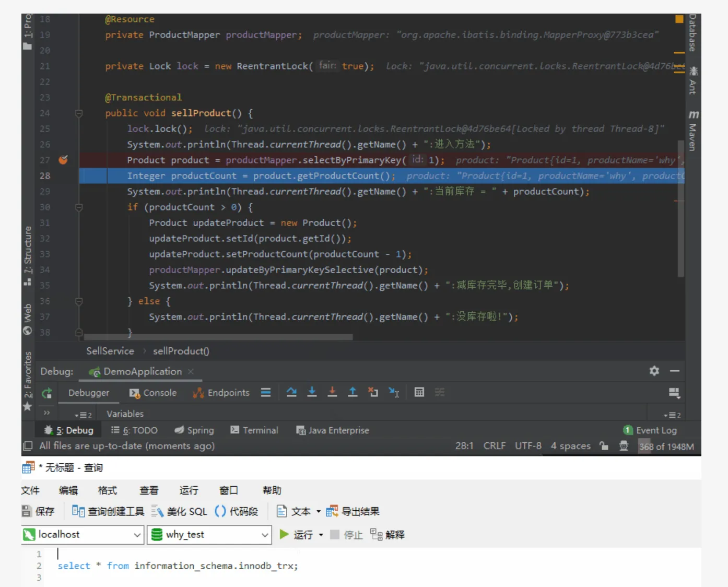This screenshot has height=587, width=728.
Task: Open the Frames layout dropdown left of Variables
Action: tap(83, 415)
